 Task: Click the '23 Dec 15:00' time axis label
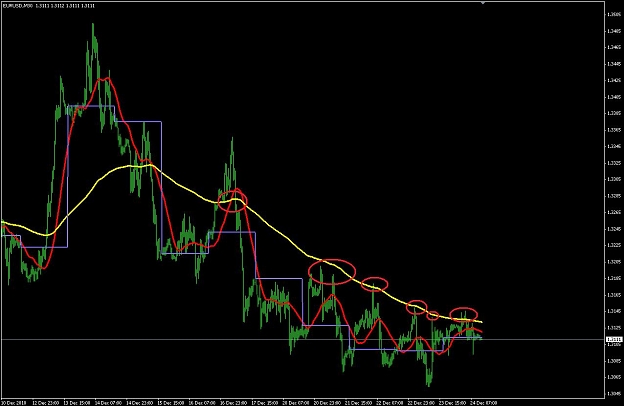(x=453, y=403)
